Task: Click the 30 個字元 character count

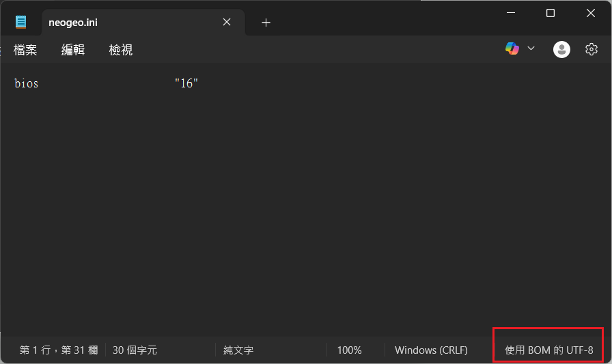Action: click(135, 350)
